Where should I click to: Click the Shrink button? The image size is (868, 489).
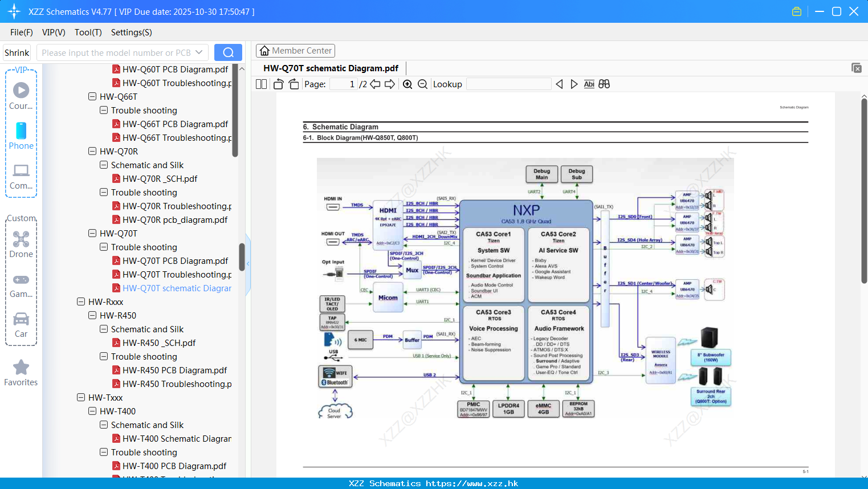click(17, 52)
